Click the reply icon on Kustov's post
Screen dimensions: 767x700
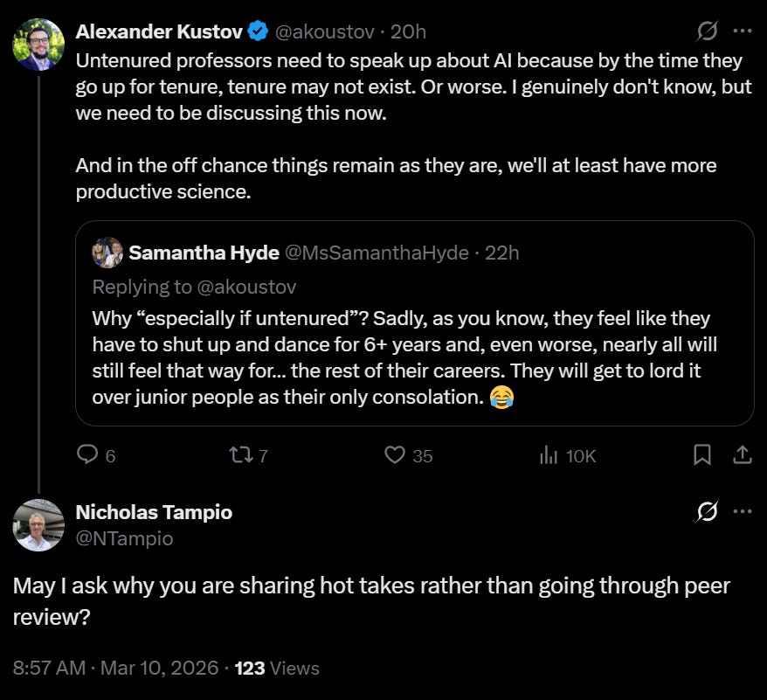pos(88,454)
